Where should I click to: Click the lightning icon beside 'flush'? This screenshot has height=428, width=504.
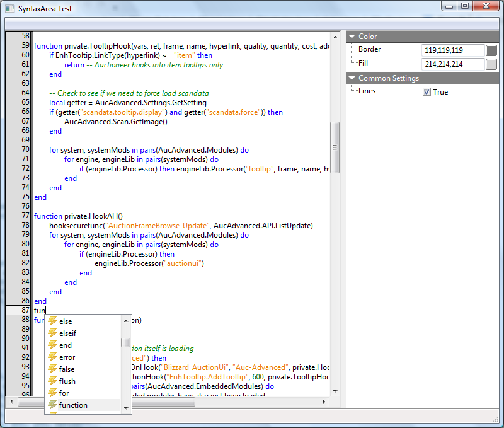pyautogui.click(x=52, y=381)
